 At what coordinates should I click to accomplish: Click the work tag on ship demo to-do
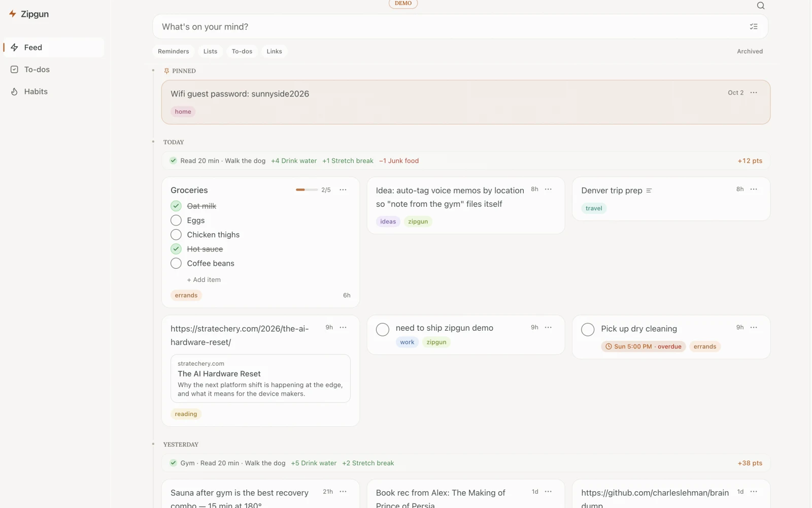pyautogui.click(x=407, y=342)
